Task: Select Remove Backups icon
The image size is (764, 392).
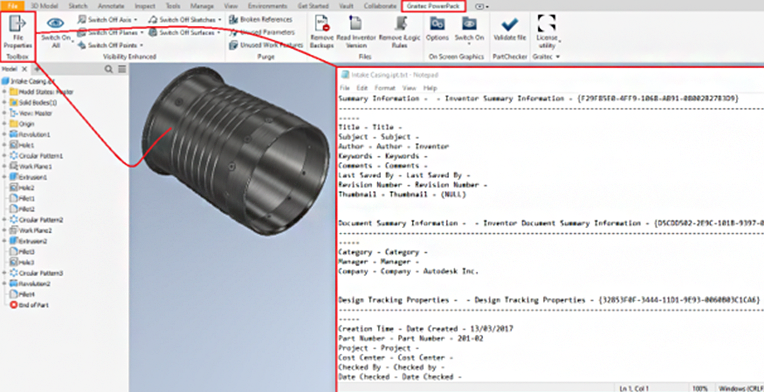Action: click(322, 24)
